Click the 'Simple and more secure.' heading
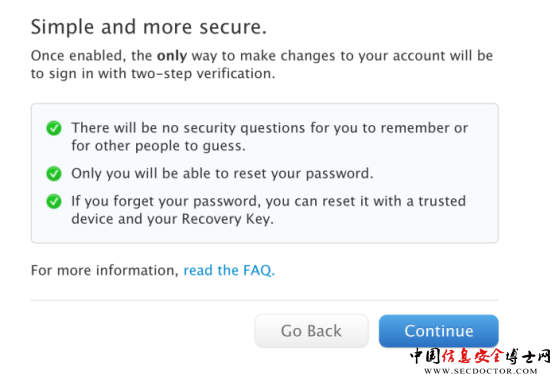This screenshot has height=379, width=560. click(149, 27)
